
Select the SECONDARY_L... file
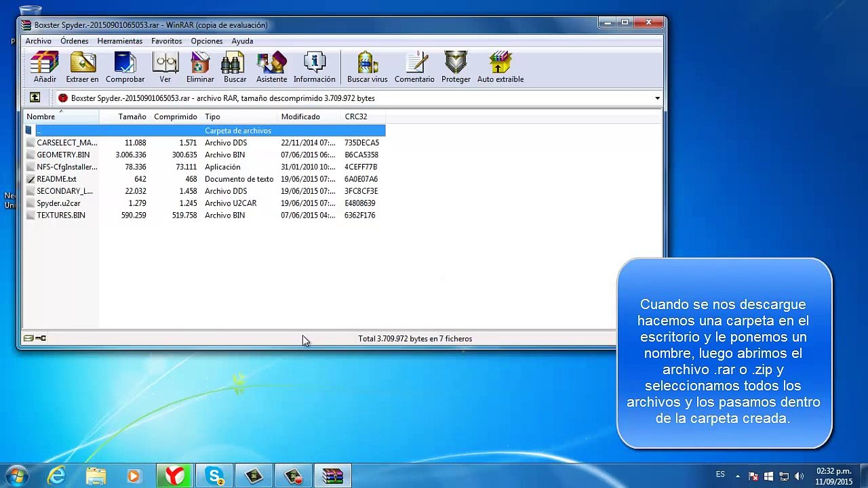pos(64,191)
